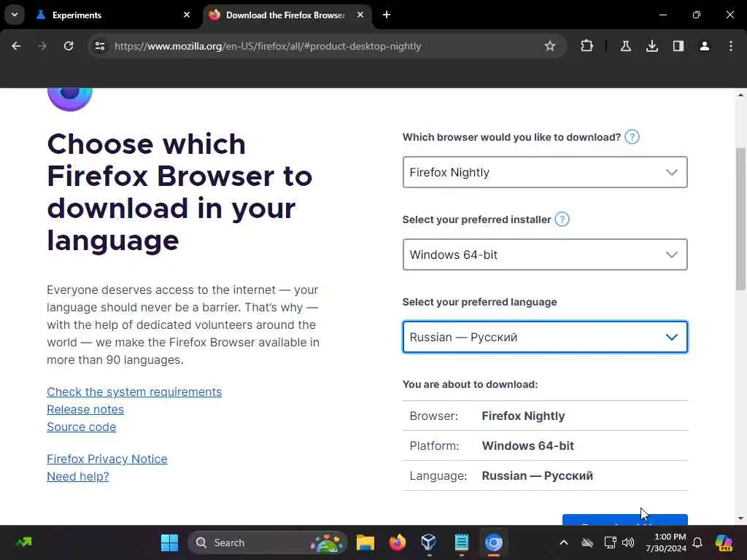Expand the Windows 64-bit installer dropdown
Image resolution: width=747 pixels, height=560 pixels.
pos(544,254)
